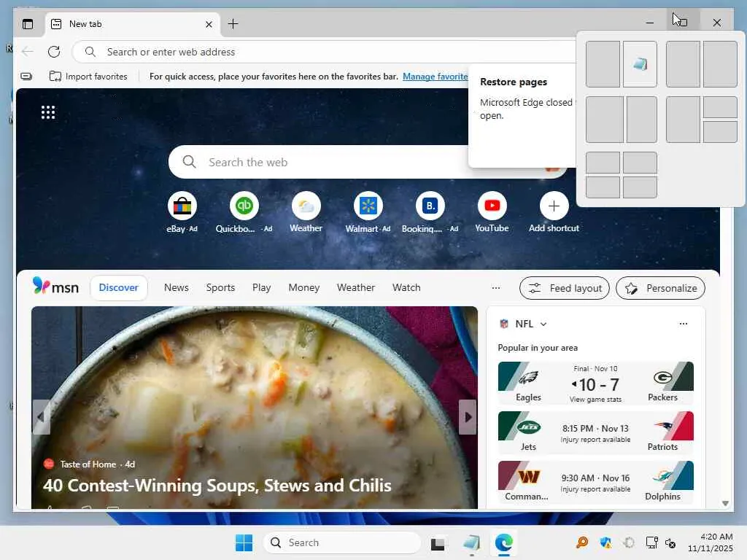Image resolution: width=747 pixels, height=560 pixels.
Task: Click the Personalize button
Action: [x=660, y=288]
